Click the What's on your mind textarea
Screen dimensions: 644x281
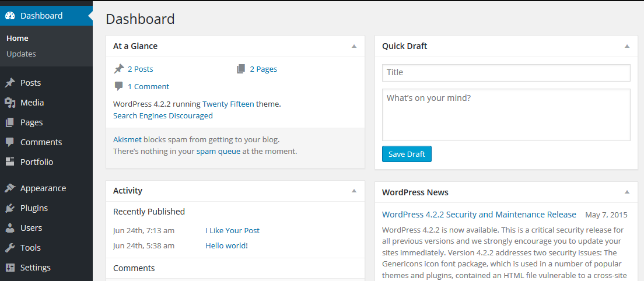click(x=506, y=115)
